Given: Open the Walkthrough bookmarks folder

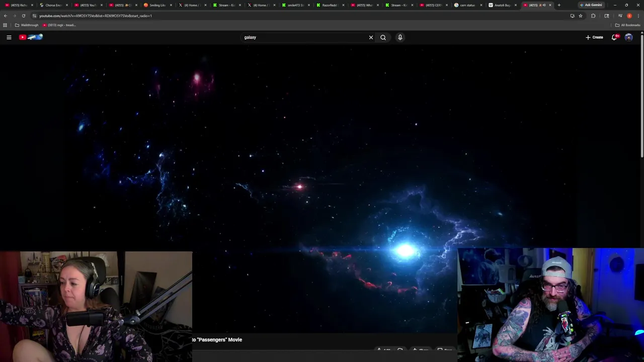Looking at the screenshot, I should coord(27,25).
